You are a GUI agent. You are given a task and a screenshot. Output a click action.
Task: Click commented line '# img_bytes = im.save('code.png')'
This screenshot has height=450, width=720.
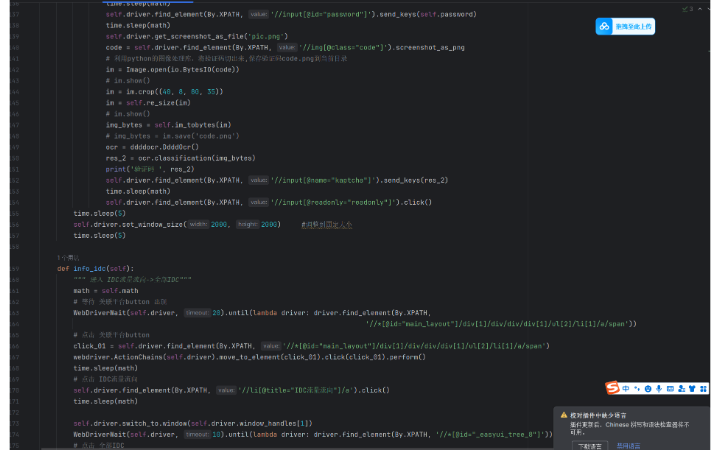click(172, 136)
